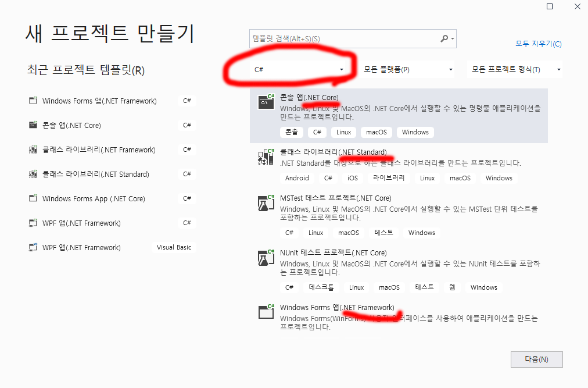The width and height of the screenshot is (588, 388).
Task: Click the 데스크톱 tag under NUnit project
Action: click(321, 287)
